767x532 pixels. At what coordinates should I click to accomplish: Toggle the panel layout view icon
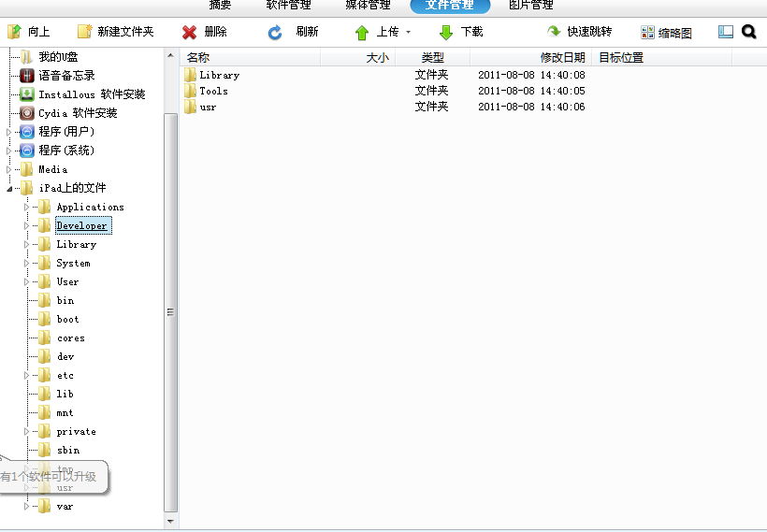point(726,32)
